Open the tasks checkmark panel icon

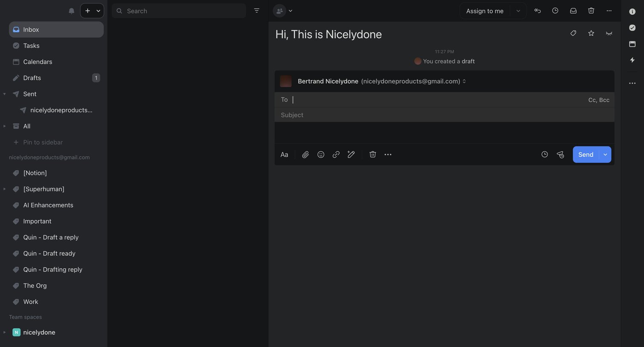coord(632,28)
